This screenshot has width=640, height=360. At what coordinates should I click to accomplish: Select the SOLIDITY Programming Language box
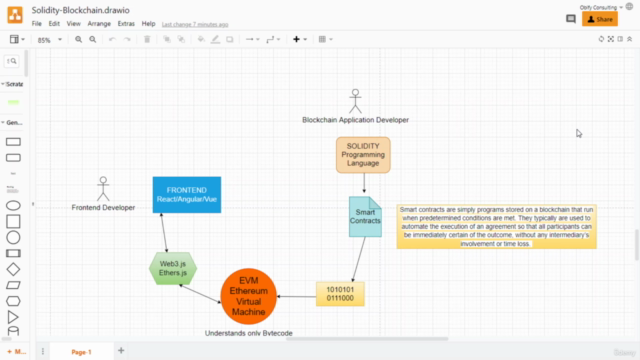pyautogui.click(x=363, y=155)
